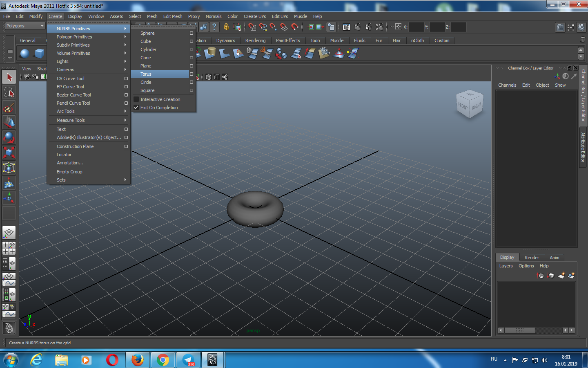Switch to single perspective view layout
This screenshot has width=588, height=368.
[x=9, y=233]
